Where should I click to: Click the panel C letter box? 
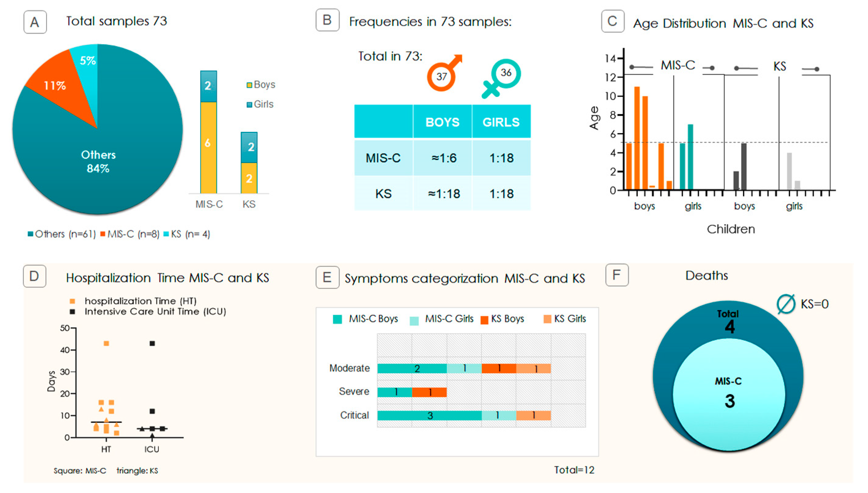[613, 21]
